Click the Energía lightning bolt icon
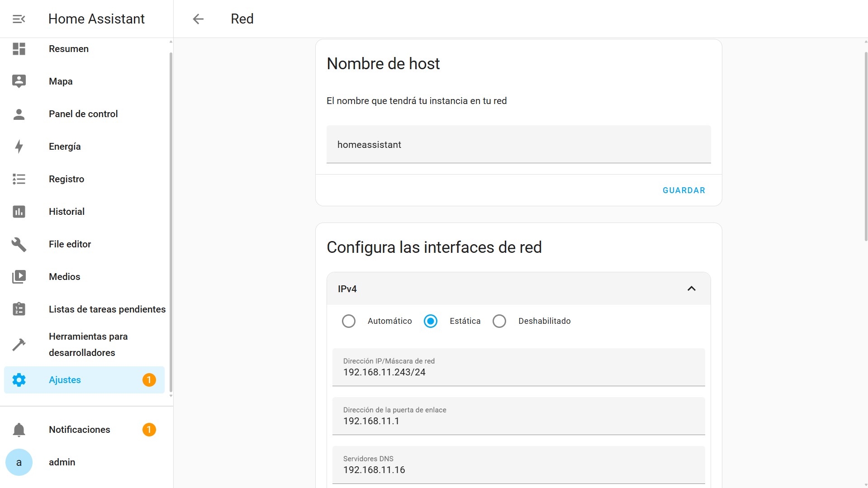Viewport: 868px width, 488px height. point(19,146)
